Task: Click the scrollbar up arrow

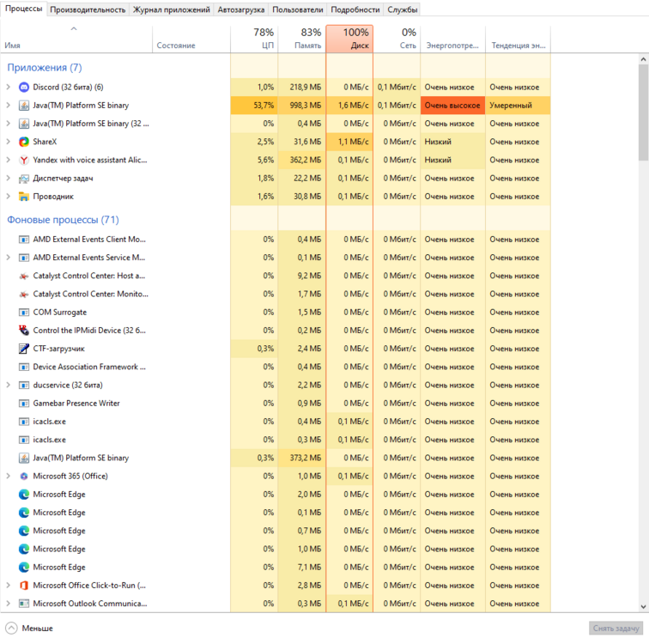Action: (643, 59)
